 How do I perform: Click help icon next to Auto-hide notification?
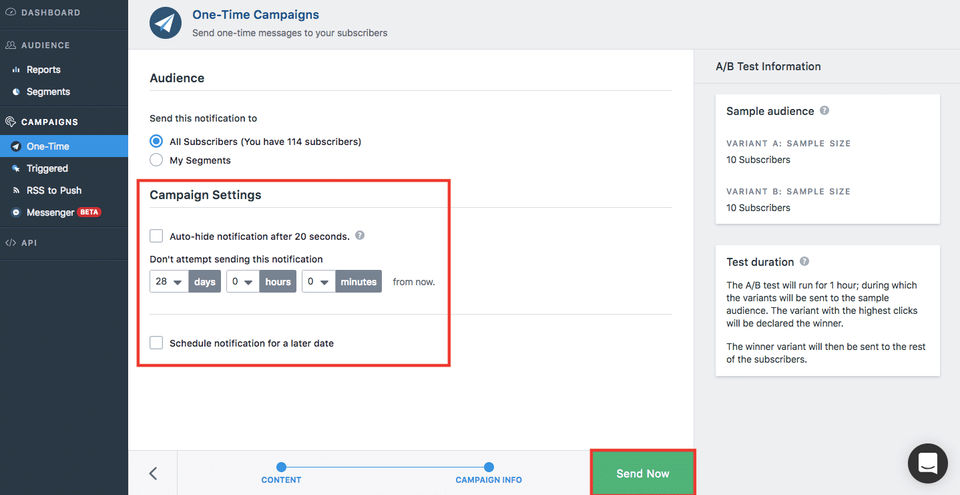click(360, 236)
